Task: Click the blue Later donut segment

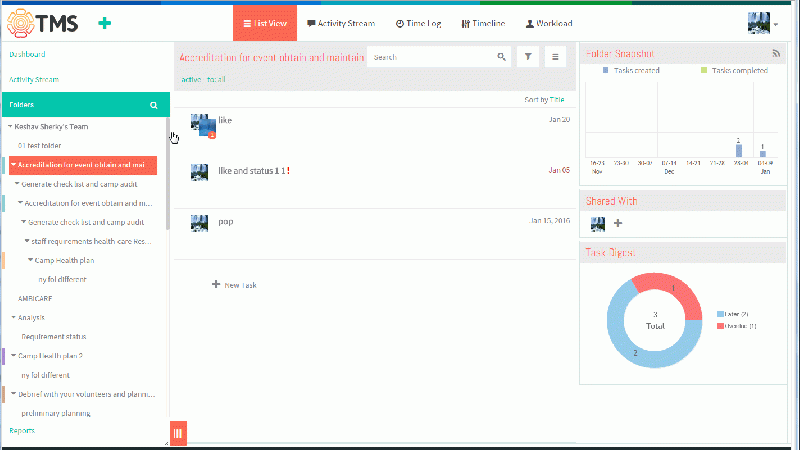Action: pos(636,352)
